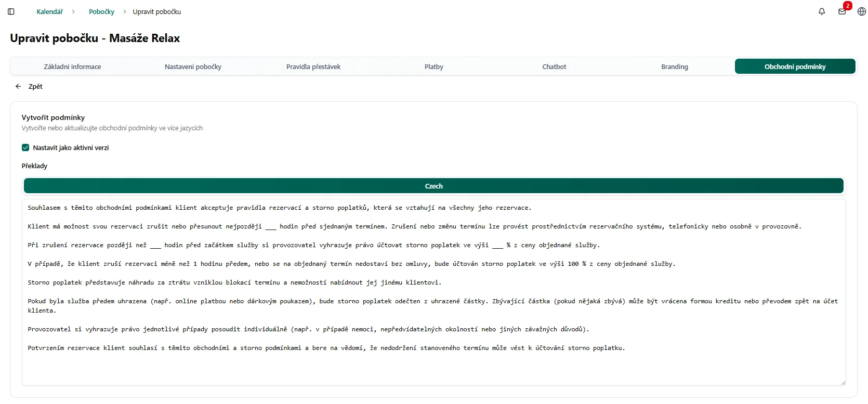Switch to the Základní informace tab
The width and height of the screenshot is (868, 404).
point(72,66)
